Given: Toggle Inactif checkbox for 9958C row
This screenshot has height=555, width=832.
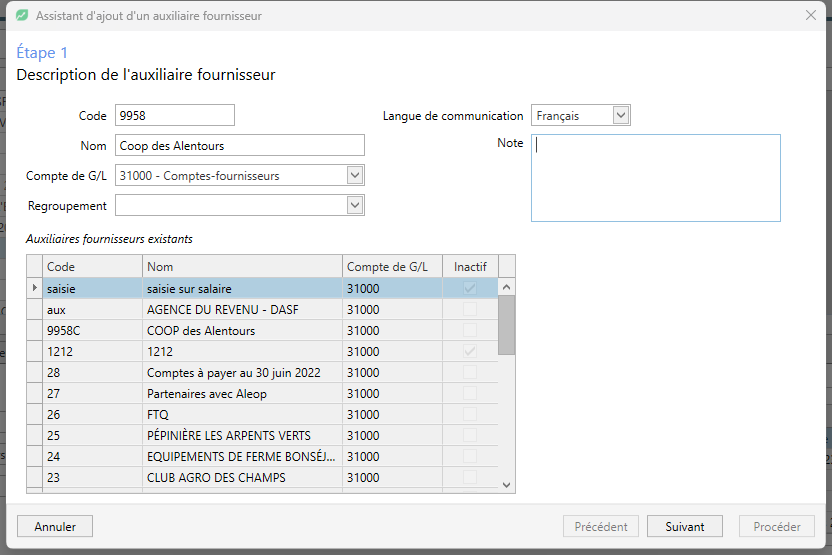Looking at the screenshot, I should pyautogui.click(x=470, y=330).
